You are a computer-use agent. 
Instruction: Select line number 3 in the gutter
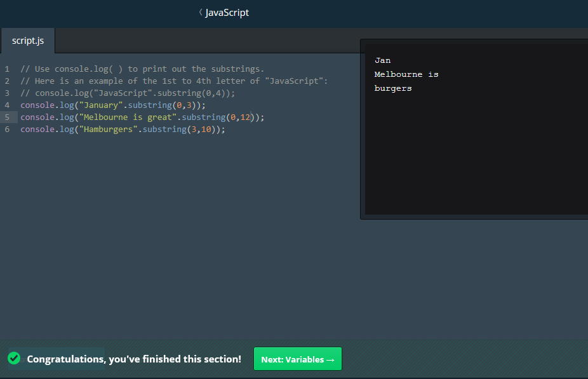click(x=7, y=93)
